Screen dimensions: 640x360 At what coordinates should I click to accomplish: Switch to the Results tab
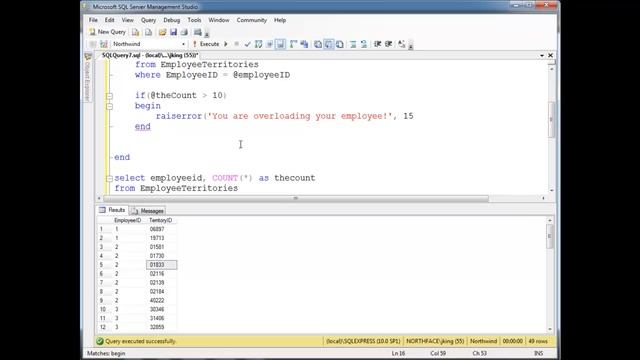click(x=112, y=210)
